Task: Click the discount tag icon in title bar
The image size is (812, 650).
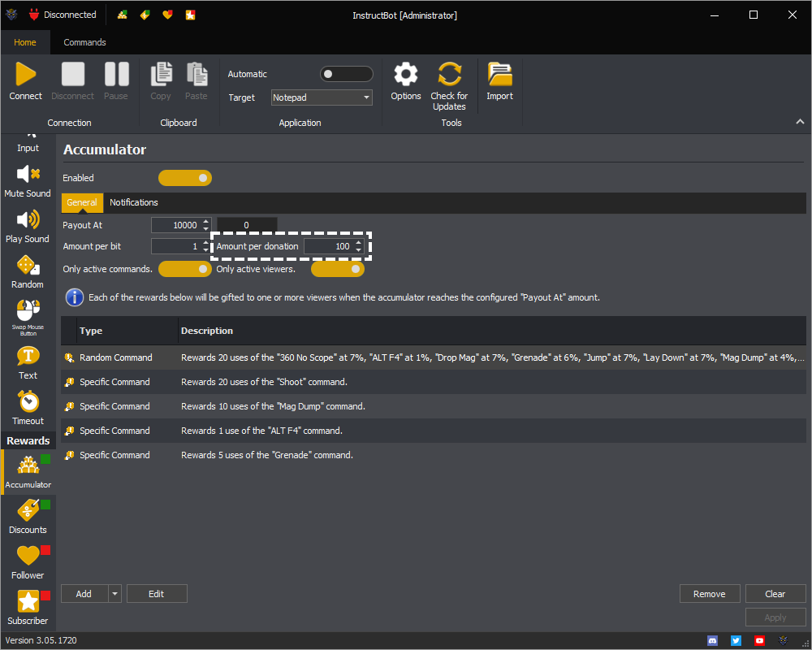Action: (x=145, y=15)
